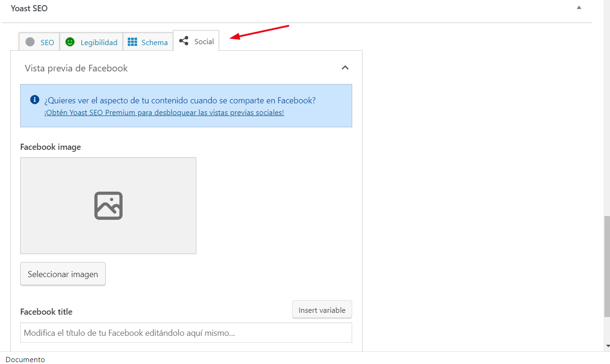The image size is (610, 364).
Task: Click the Insert variable button
Action: tap(322, 310)
